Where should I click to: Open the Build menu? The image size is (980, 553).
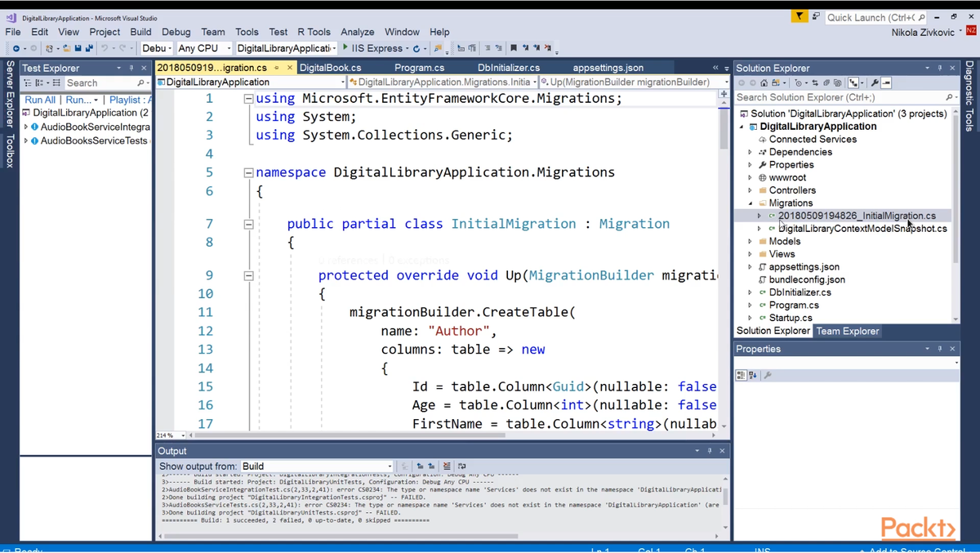tap(140, 32)
